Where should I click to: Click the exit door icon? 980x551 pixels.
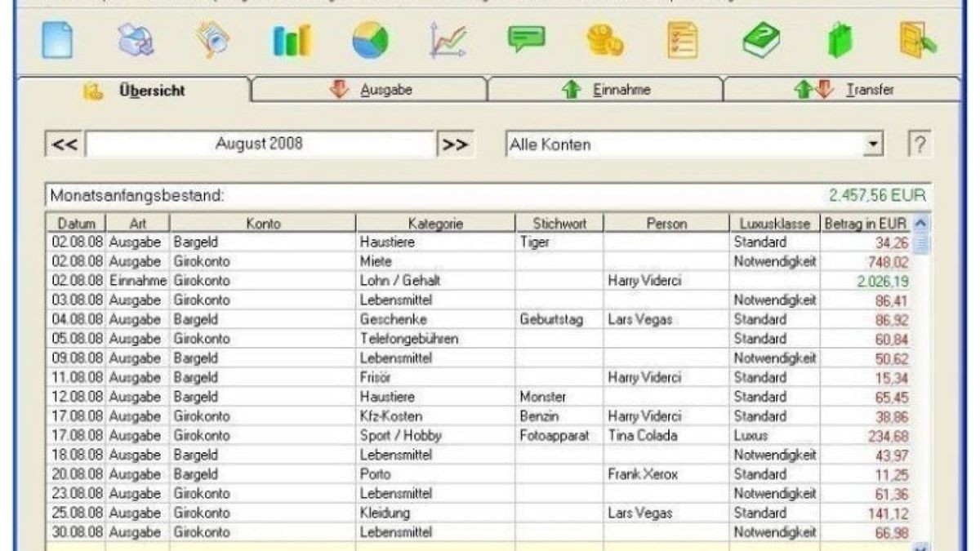[x=918, y=41]
